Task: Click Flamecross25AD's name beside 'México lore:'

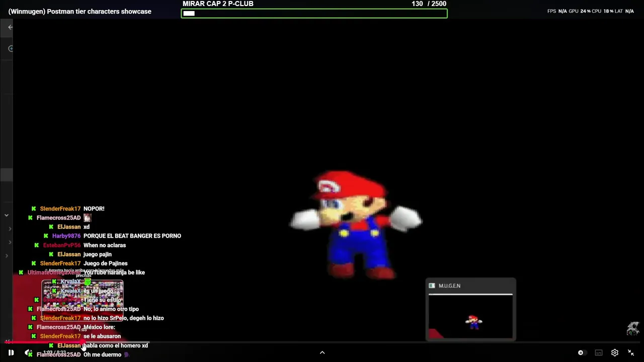Action: [58, 327]
